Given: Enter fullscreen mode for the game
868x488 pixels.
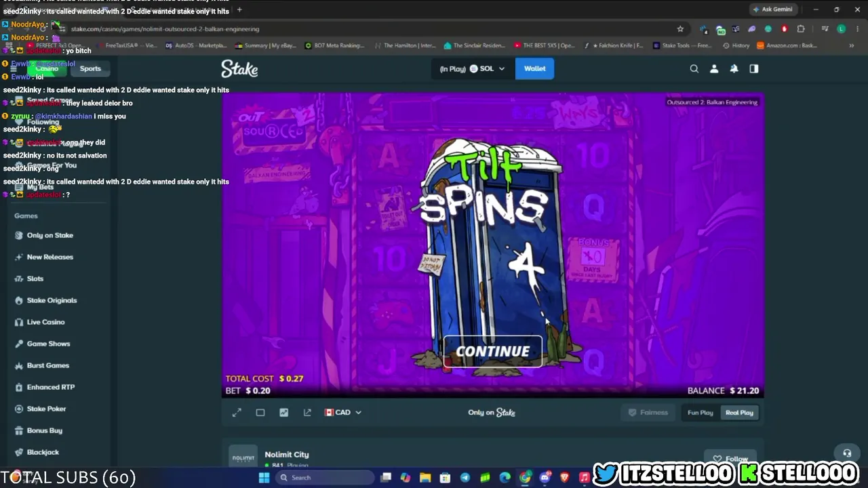Looking at the screenshot, I should 237,412.
